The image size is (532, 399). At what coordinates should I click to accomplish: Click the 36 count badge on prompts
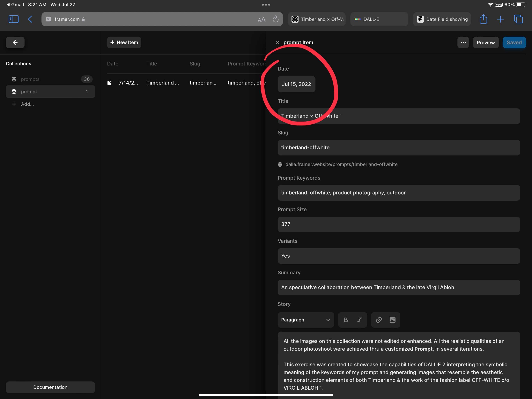point(87,79)
